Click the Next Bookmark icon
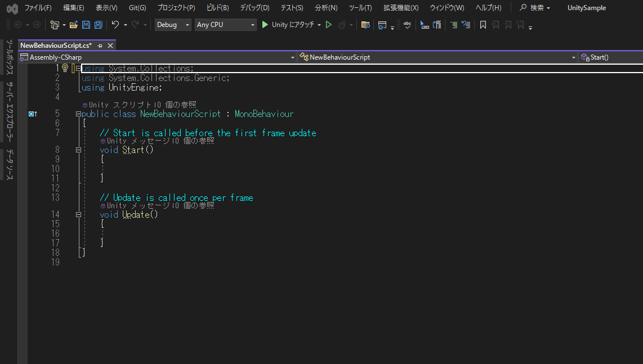The image size is (643, 364). [508, 25]
